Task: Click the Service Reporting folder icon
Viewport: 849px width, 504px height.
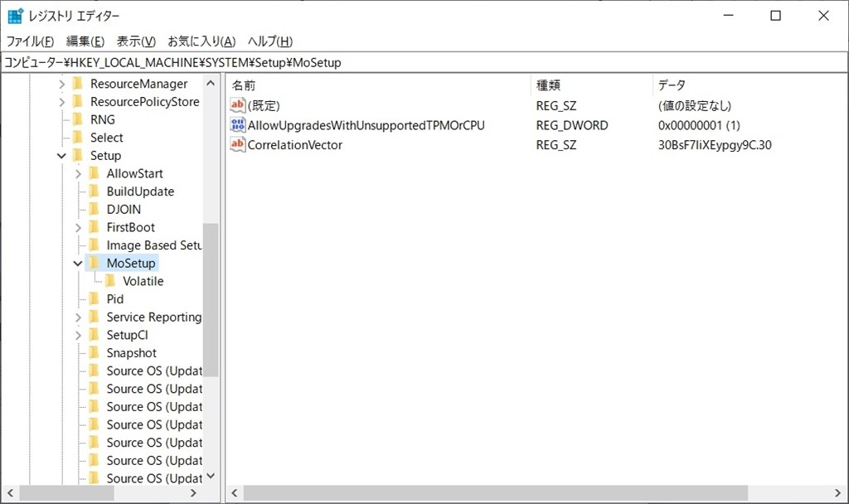Action: pyautogui.click(x=95, y=317)
